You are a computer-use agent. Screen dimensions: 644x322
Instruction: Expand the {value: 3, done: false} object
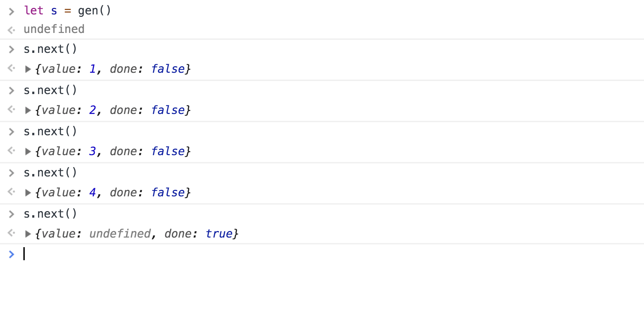[28, 152]
